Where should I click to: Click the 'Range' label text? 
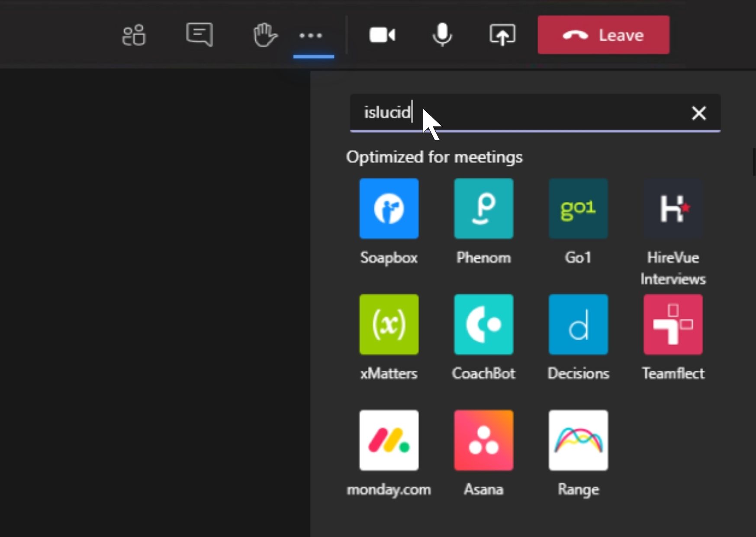[x=578, y=490]
